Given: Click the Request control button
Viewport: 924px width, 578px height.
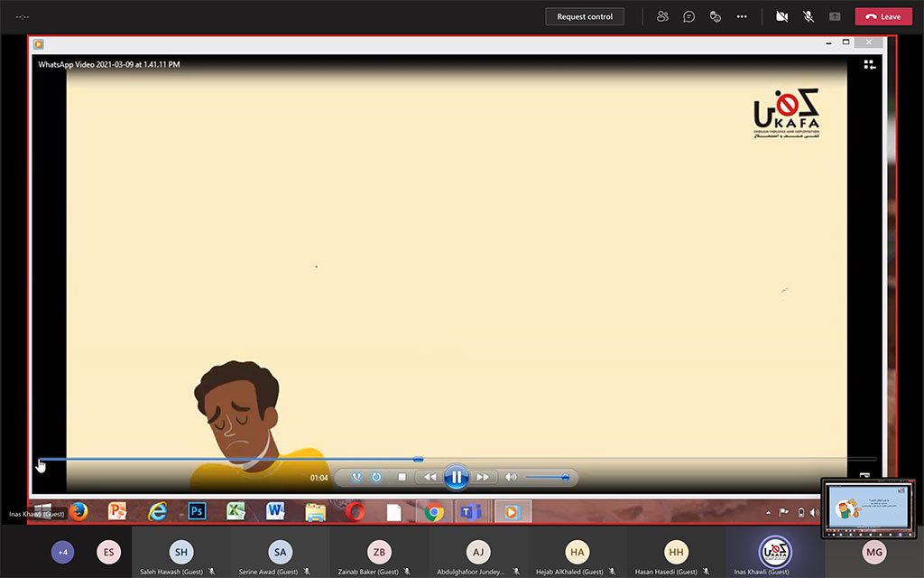Looking at the screenshot, I should (585, 16).
